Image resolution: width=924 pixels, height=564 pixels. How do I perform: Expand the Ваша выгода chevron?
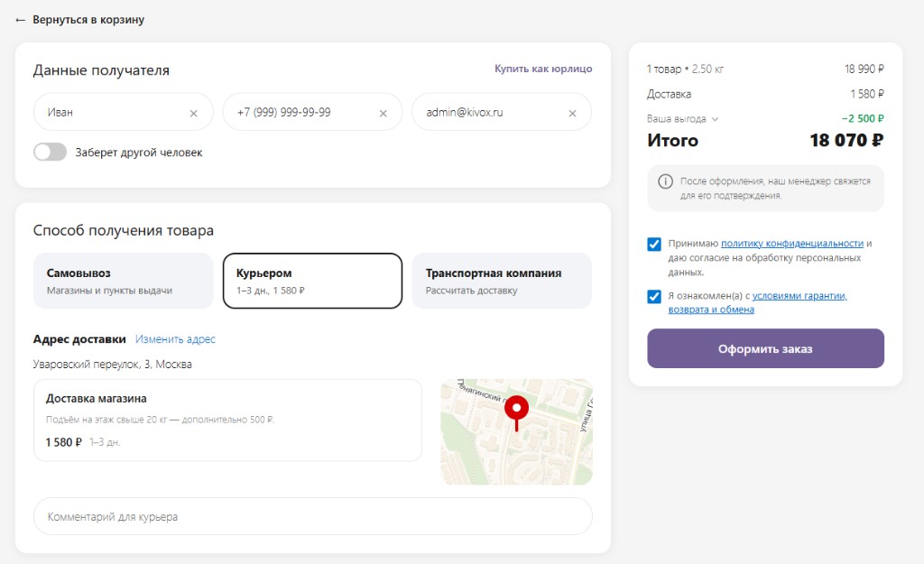tap(715, 119)
